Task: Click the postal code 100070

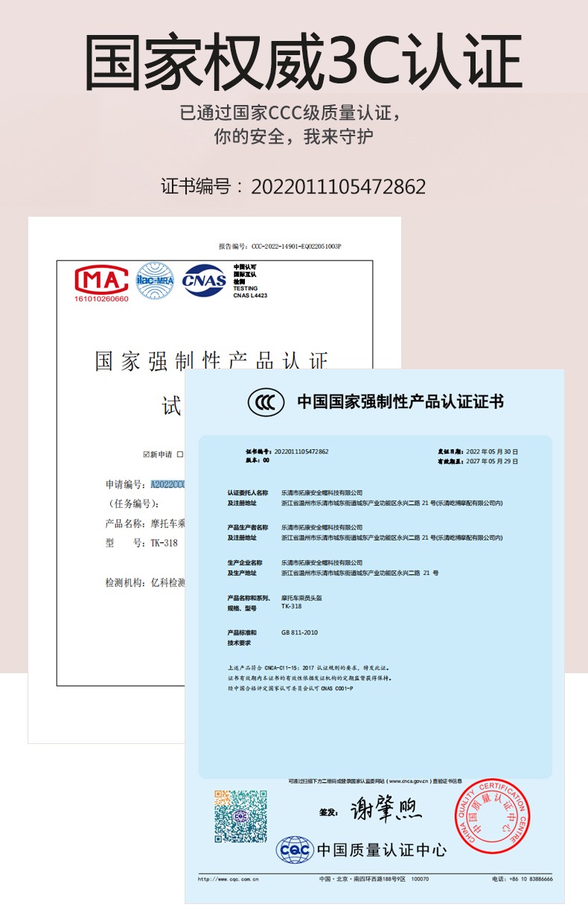Action: [420, 880]
